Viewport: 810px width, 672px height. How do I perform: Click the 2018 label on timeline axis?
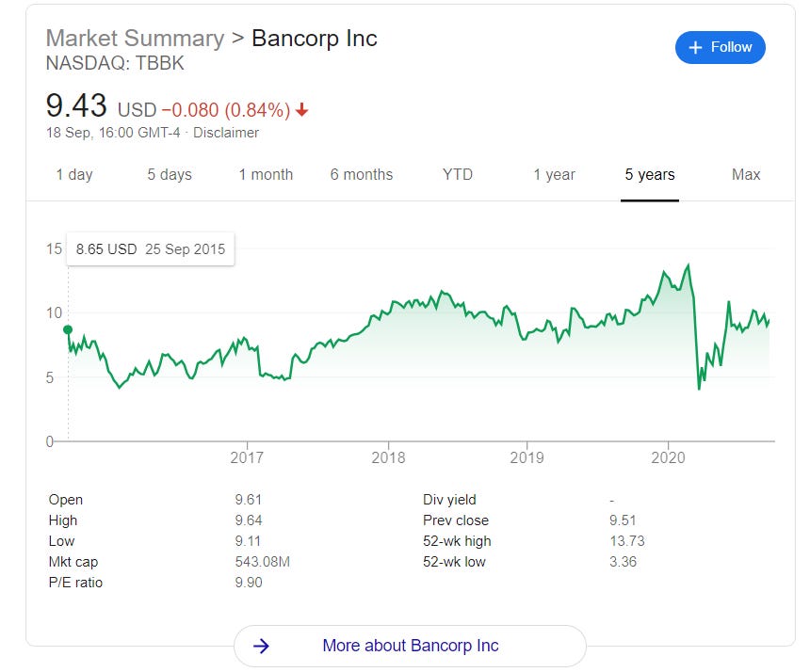click(388, 457)
